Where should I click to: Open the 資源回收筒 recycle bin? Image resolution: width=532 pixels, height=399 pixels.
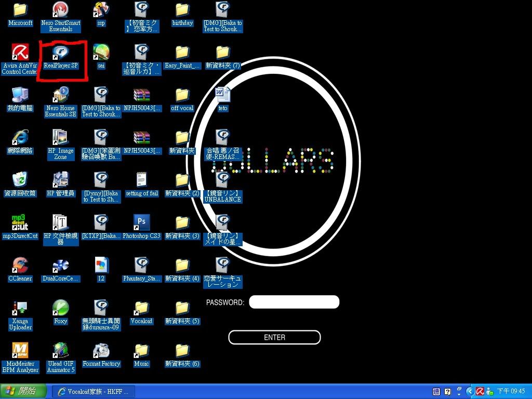coord(20,184)
